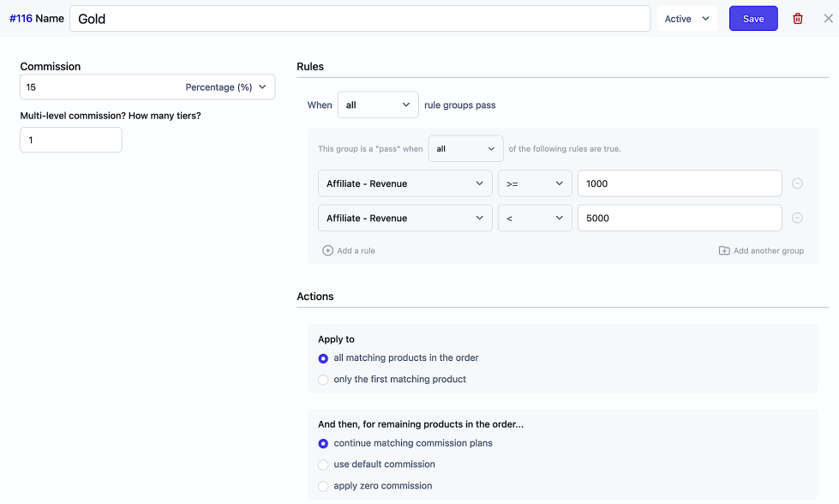Click the #116 plan ID link

(x=21, y=19)
